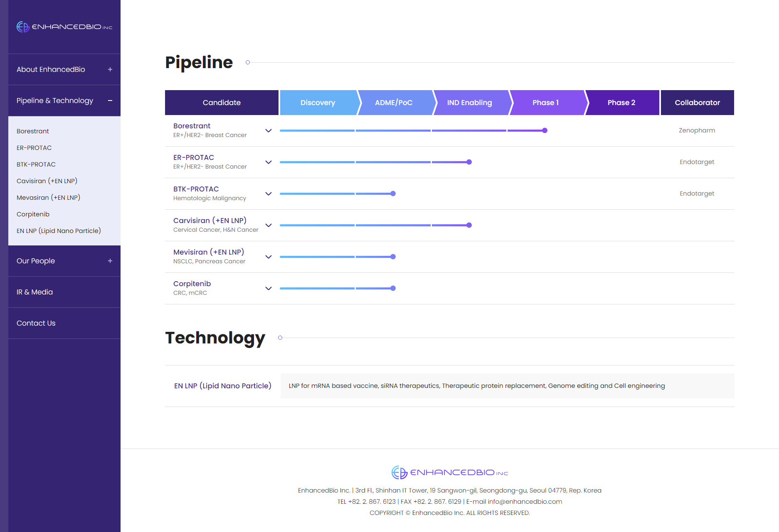Click the info@enhancedbio.com email address
Image resolution: width=779 pixels, height=532 pixels.
525,502
